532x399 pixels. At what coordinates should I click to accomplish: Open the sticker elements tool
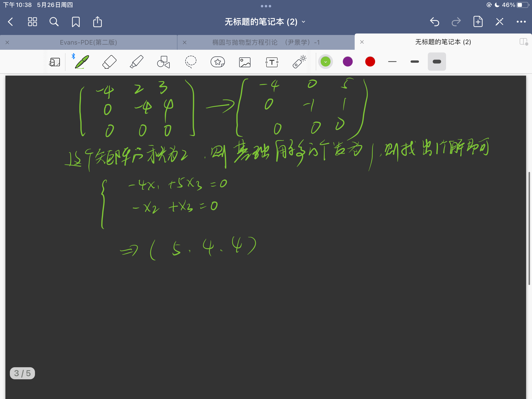[x=218, y=62]
